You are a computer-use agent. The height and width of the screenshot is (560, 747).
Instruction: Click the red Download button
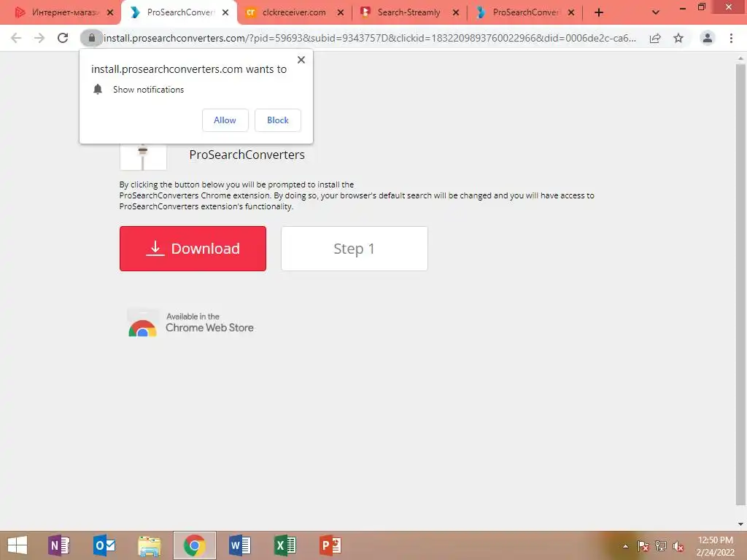[193, 249]
